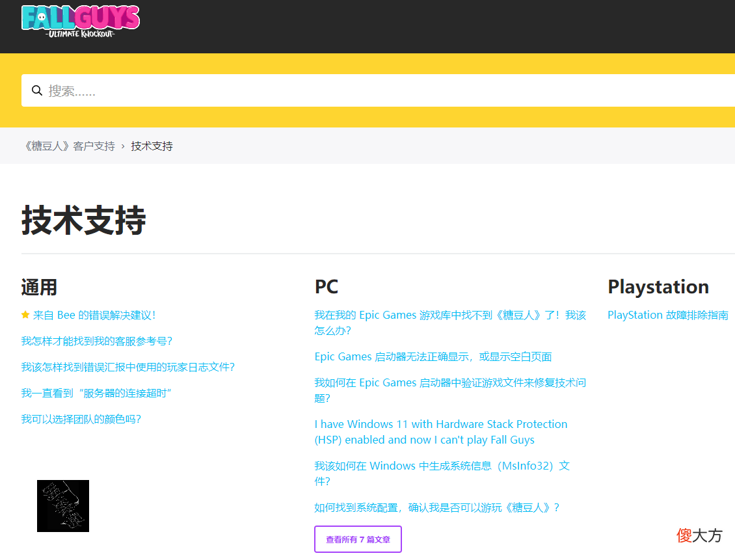This screenshot has width=735, height=560.
Task: Click the Playstation section heading
Action: coord(658,287)
